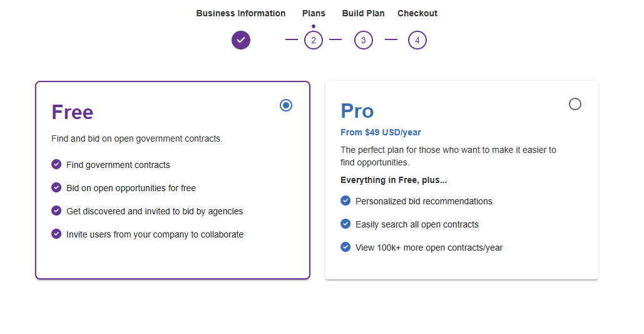Jump to step 4 Checkout circle

(x=417, y=40)
